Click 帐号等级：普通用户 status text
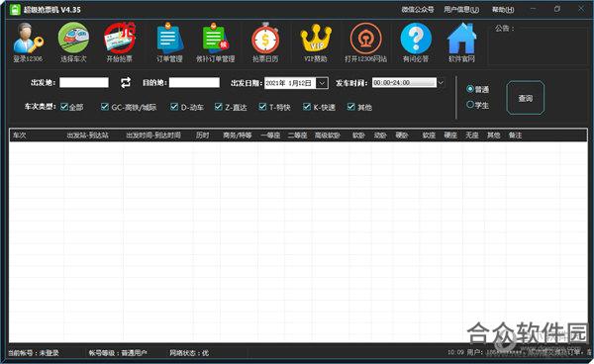Image resolution: width=594 pixels, height=364 pixels. 118,353
